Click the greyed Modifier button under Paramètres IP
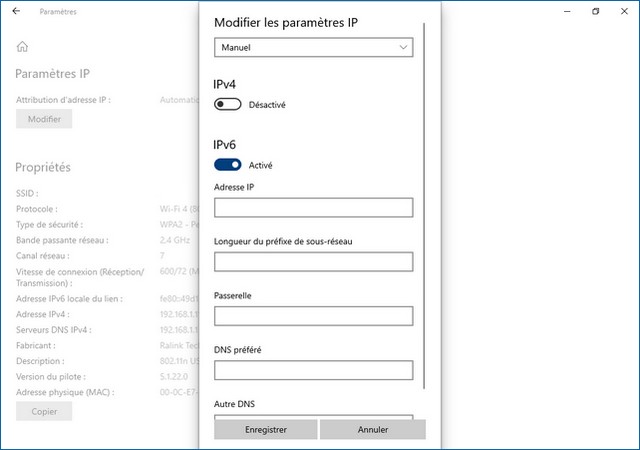This screenshot has width=640, height=450. [x=44, y=119]
